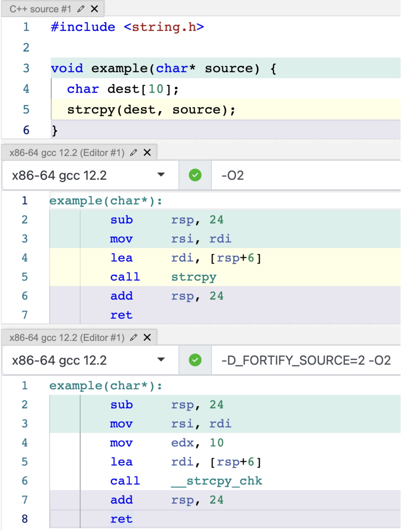This screenshot has height=532, width=402.
Task: Click the pencil icon on the lower compiler tab
Action: pos(134,338)
